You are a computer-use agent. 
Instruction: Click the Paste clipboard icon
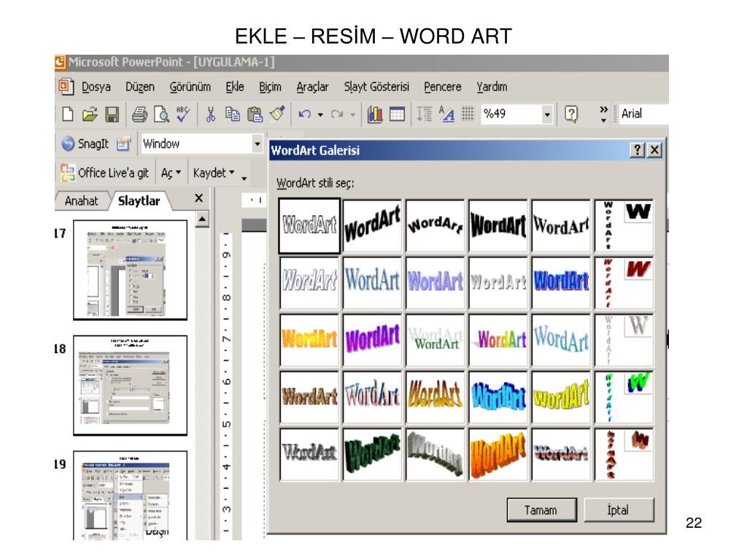(x=255, y=114)
